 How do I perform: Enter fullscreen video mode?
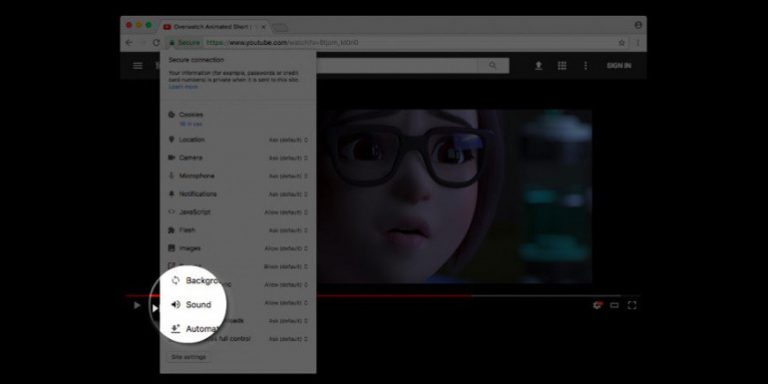(x=632, y=305)
